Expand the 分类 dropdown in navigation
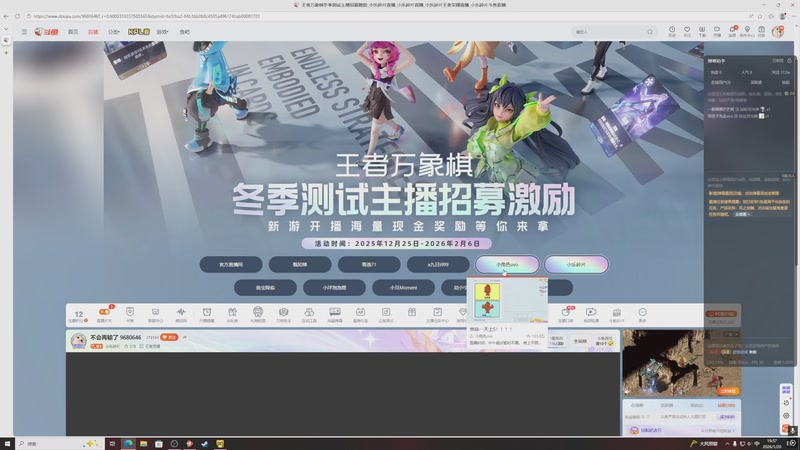 tap(113, 32)
